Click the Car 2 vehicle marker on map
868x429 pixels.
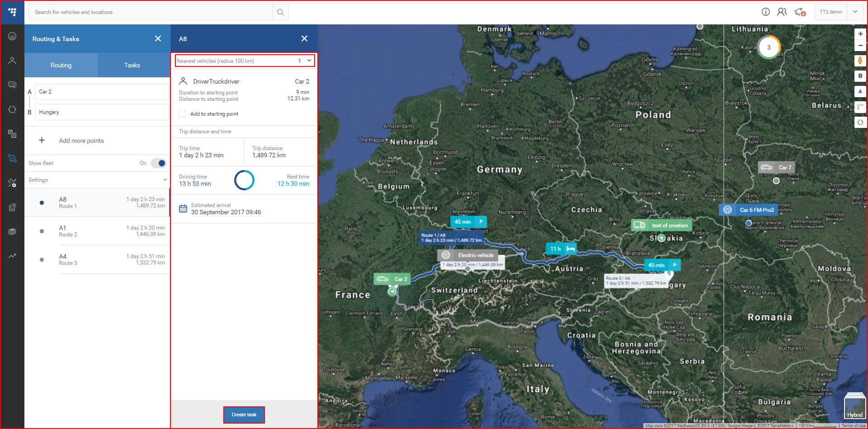pyautogui.click(x=392, y=279)
